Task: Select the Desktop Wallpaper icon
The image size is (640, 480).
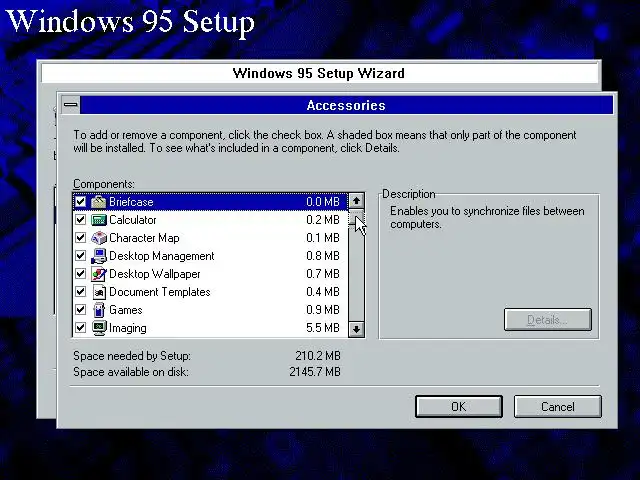Action: tap(98, 274)
